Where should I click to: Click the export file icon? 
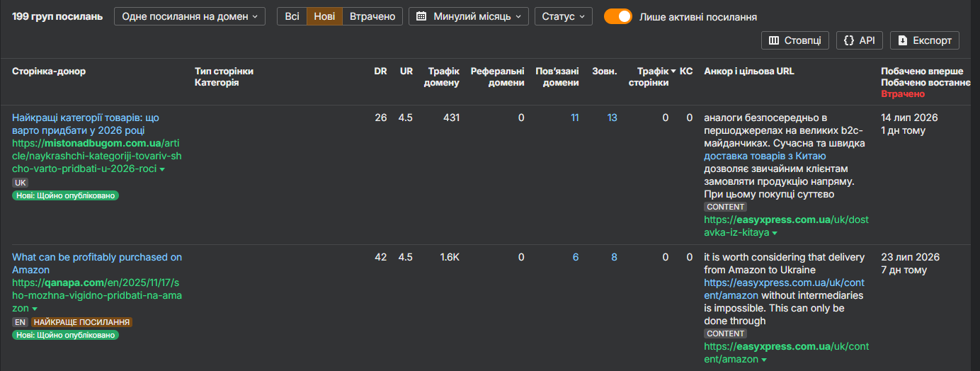(903, 41)
